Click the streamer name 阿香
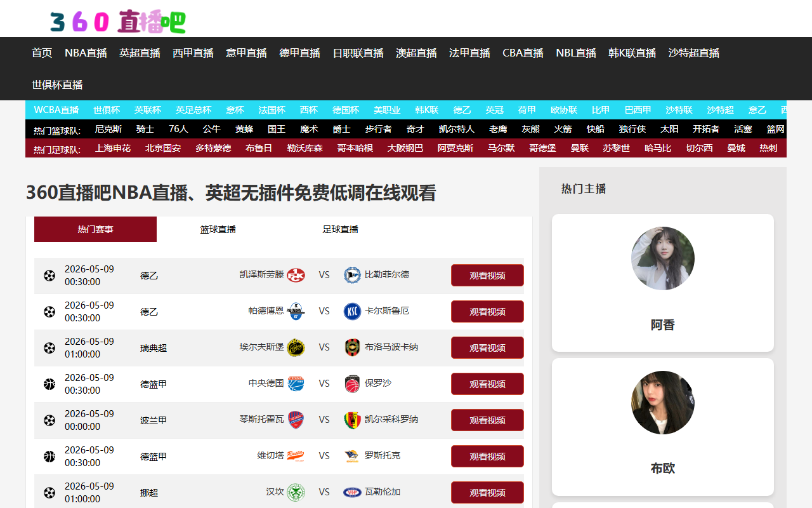Image resolution: width=812 pixels, height=508 pixels. coord(663,325)
